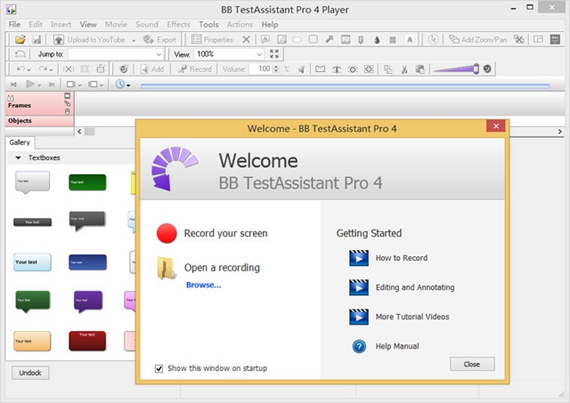Click the cut scissors icon
Screen dimensions: 570x403
[404, 69]
